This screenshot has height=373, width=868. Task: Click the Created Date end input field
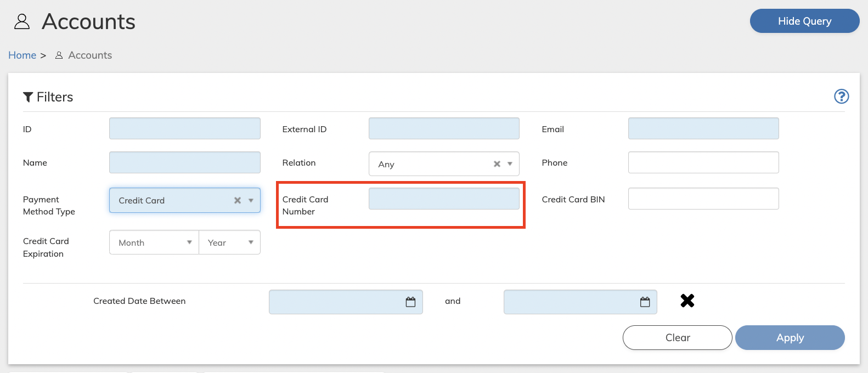coord(580,302)
